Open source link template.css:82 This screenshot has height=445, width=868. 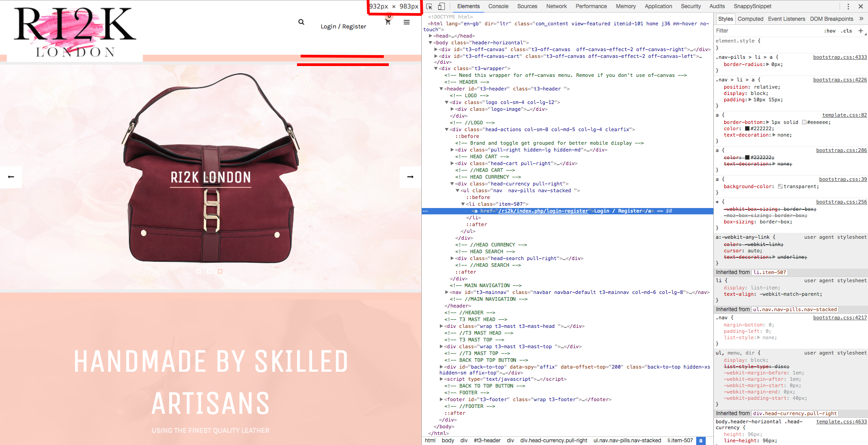844,115
